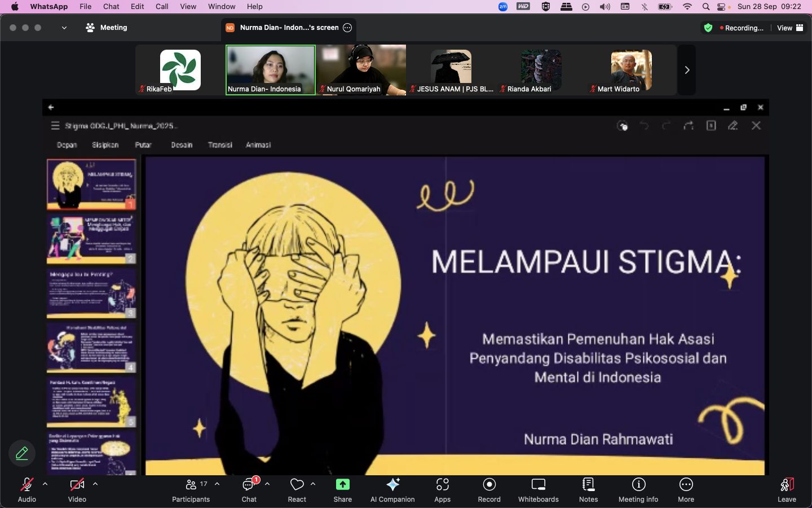Viewport: 812px width, 508px height.
Task: Show next participants with right arrow
Action: 686,70
